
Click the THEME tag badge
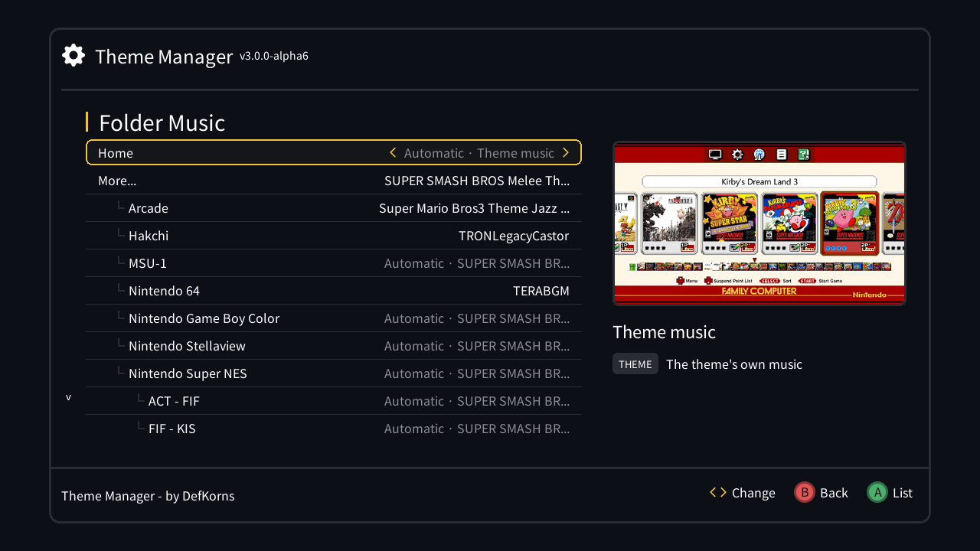click(635, 364)
